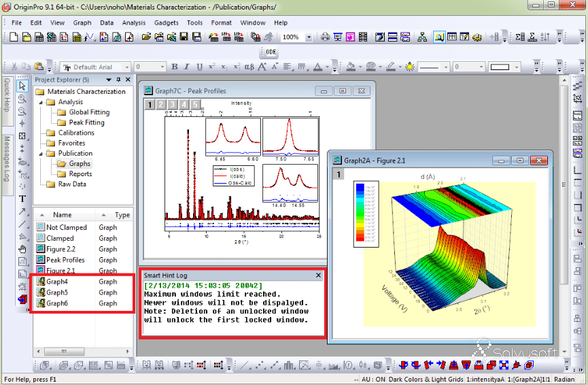Image resolution: width=588 pixels, height=385 pixels.
Task: Click the Save Project floppy icon
Action: pyautogui.click(x=184, y=37)
